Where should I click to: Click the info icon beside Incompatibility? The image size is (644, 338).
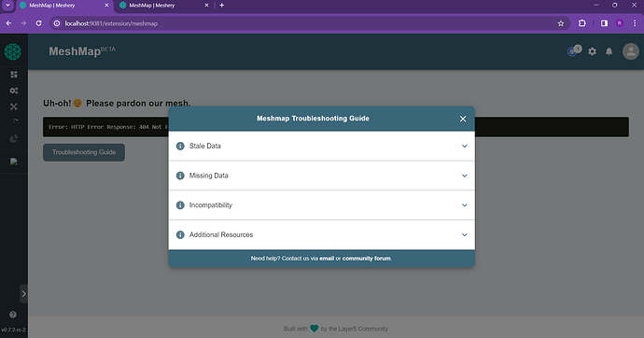click(180, 204)
